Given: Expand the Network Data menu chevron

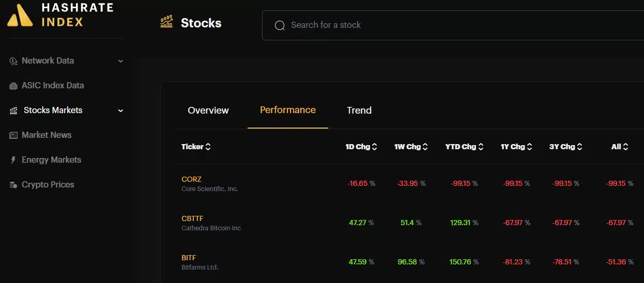Looking at the screenshot, I should [x=120, y=61].
